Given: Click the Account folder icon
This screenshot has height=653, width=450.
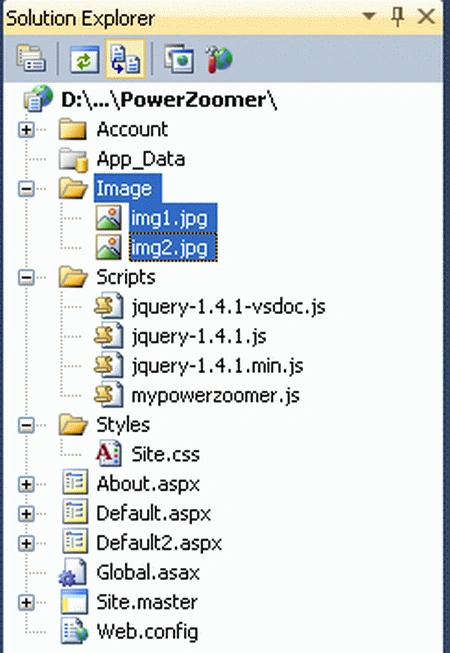Looking at the screenshot, I should [72, 129].
